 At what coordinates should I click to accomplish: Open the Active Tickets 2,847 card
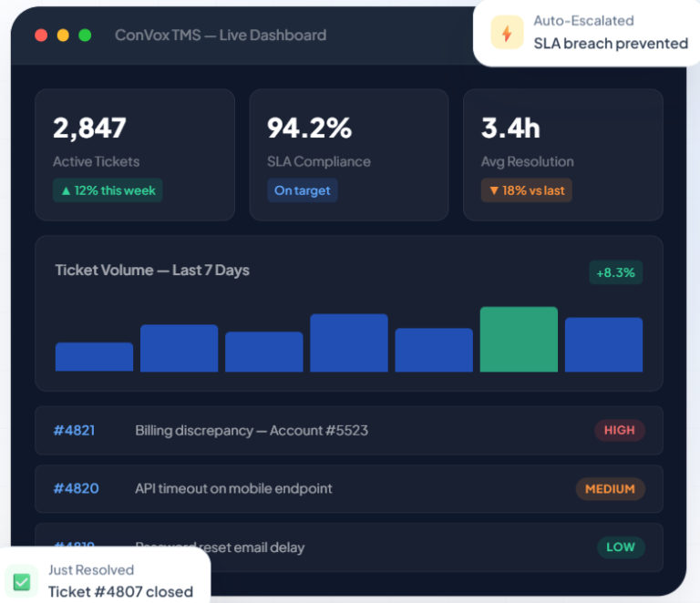pos(135,155)
